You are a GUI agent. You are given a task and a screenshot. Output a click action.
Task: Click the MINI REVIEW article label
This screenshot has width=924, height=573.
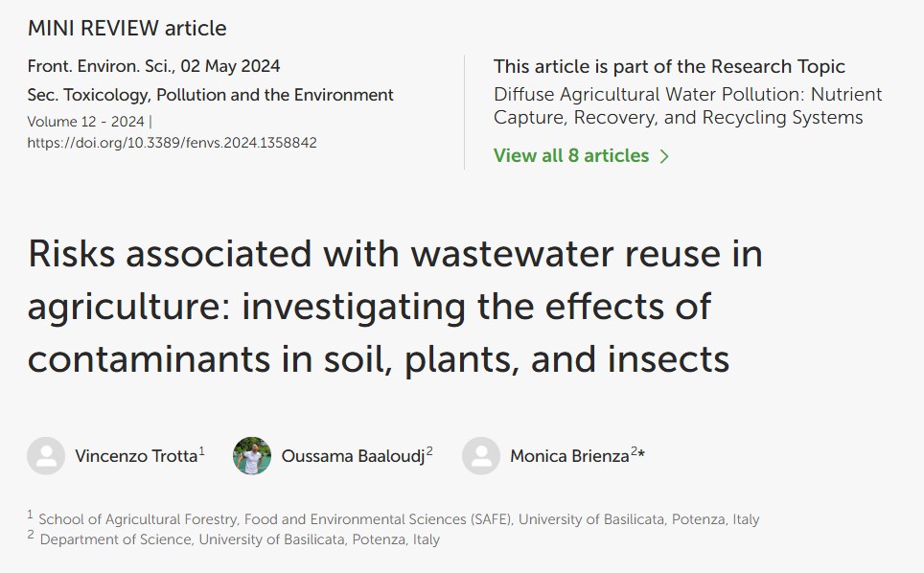click(127, 29)
